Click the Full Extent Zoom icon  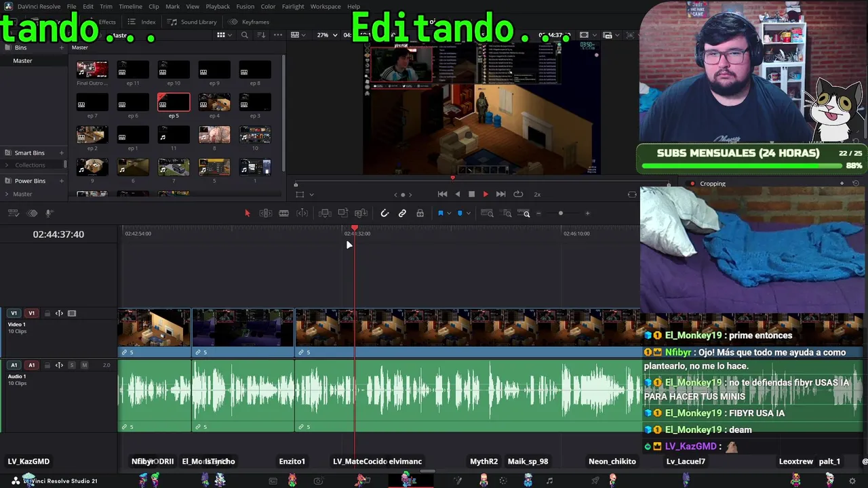487,213
